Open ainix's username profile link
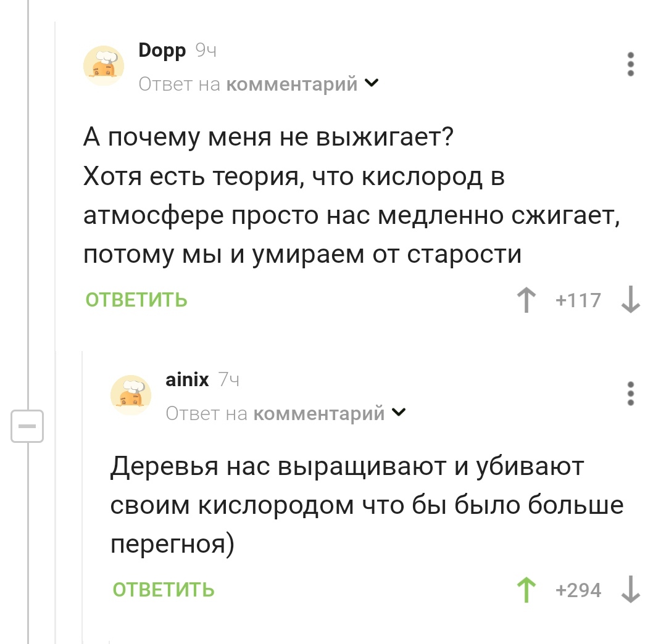 (x=187, y=379)
